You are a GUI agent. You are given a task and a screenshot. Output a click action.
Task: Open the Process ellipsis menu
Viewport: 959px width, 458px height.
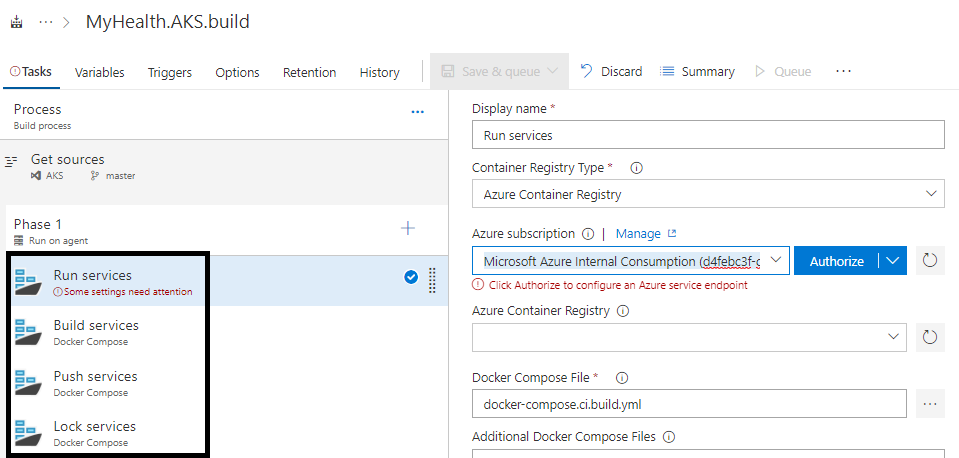[x=418, y=112]
